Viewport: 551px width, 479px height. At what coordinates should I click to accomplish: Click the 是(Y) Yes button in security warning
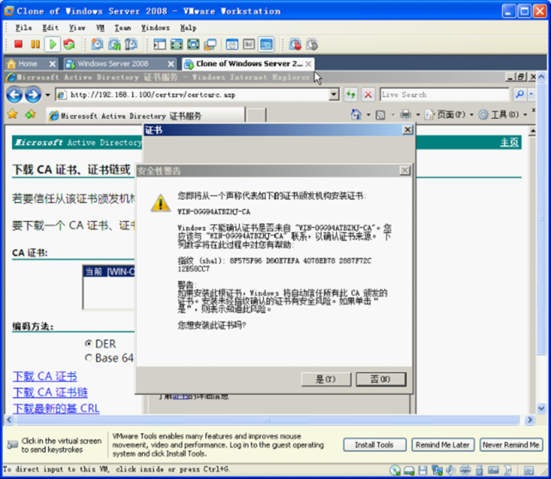coord(326,379)
